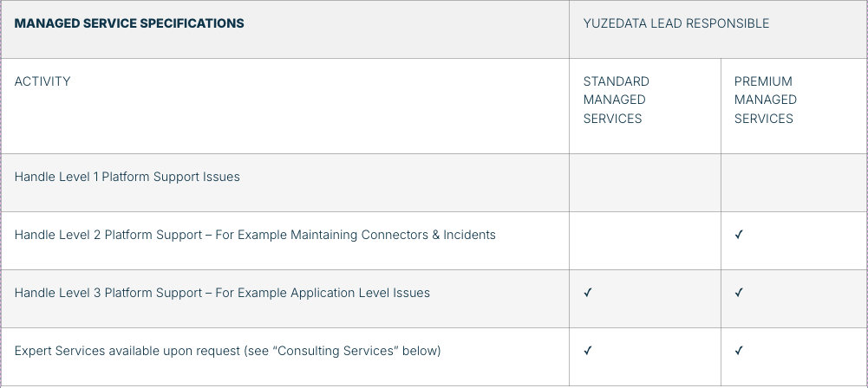Screen dimensions: 868x388
Task: Click the empty Standard cell for Level 2
Action: (x=644, y=240)
